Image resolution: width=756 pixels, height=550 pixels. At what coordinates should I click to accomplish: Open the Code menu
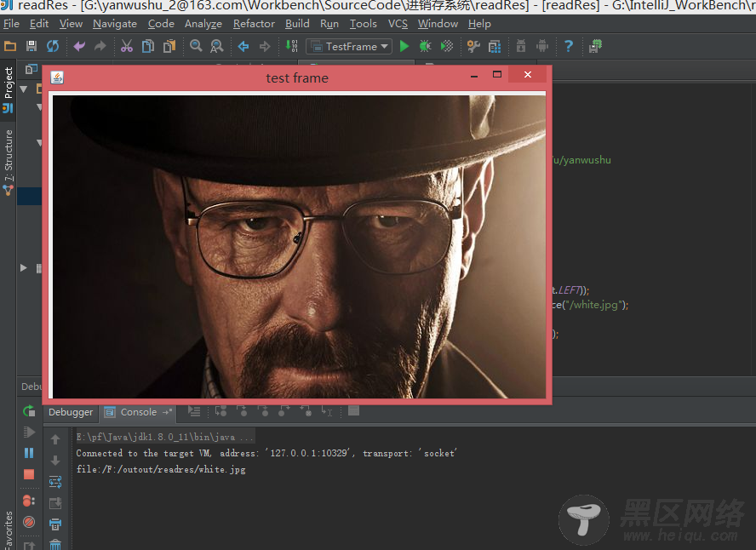point(161,24)
